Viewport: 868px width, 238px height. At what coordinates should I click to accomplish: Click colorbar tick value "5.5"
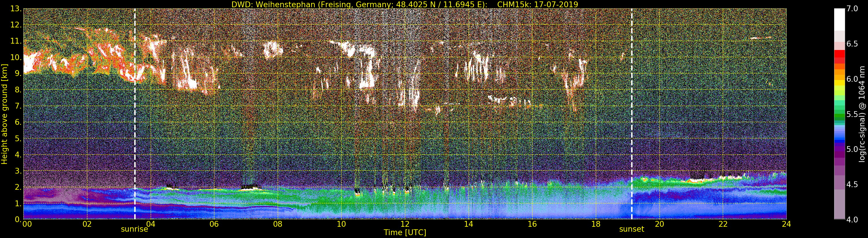(x=852, y=114)
